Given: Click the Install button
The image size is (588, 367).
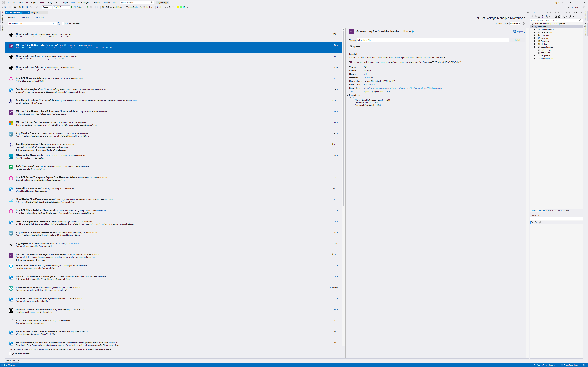Looking at the screenshot, I should point(517,40).
